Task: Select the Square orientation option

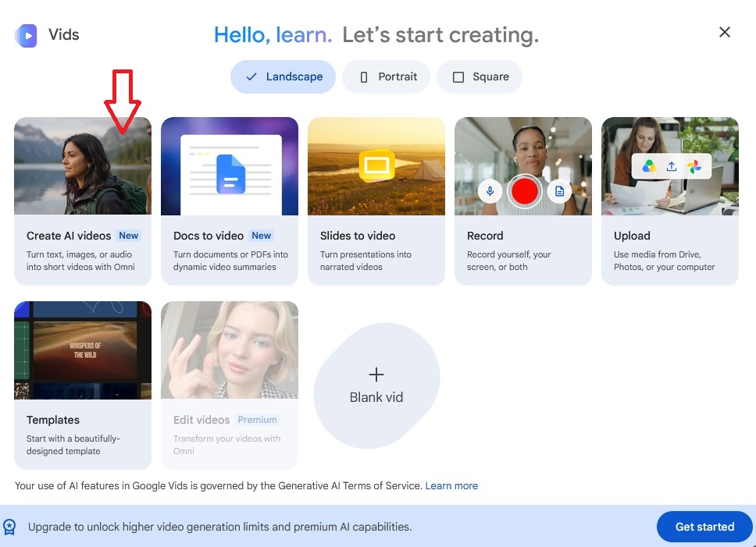Action: coord(480,76)
